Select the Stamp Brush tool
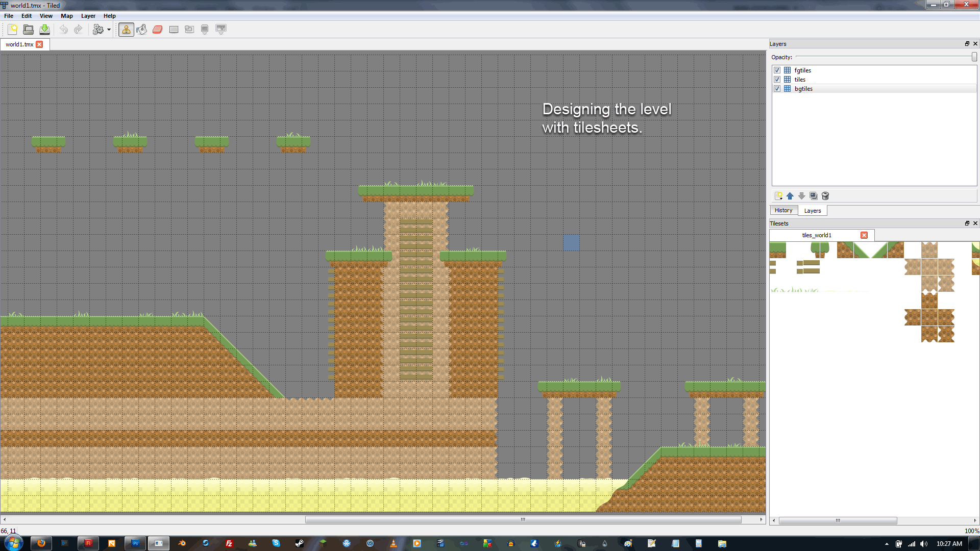Screen dimensions: 980x551 (x=126, y=30)
